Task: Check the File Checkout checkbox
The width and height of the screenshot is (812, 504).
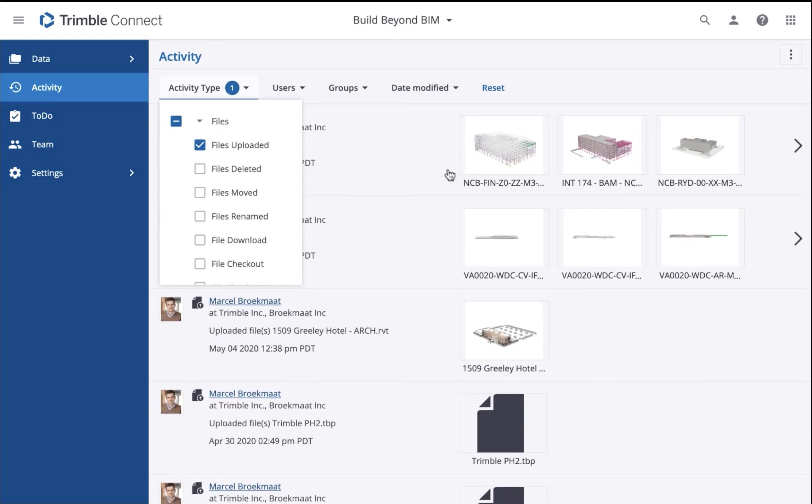Action: 200,264
